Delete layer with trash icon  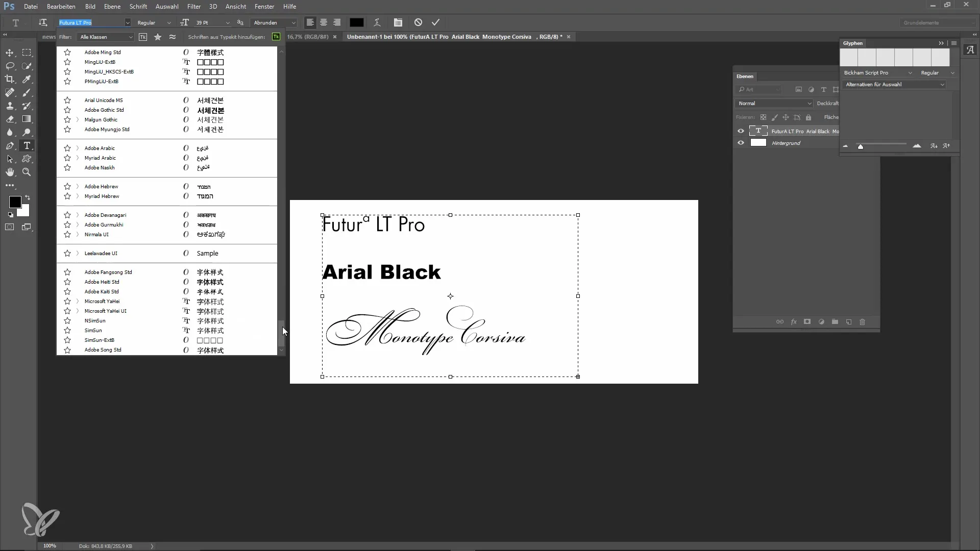coord(863,322)
